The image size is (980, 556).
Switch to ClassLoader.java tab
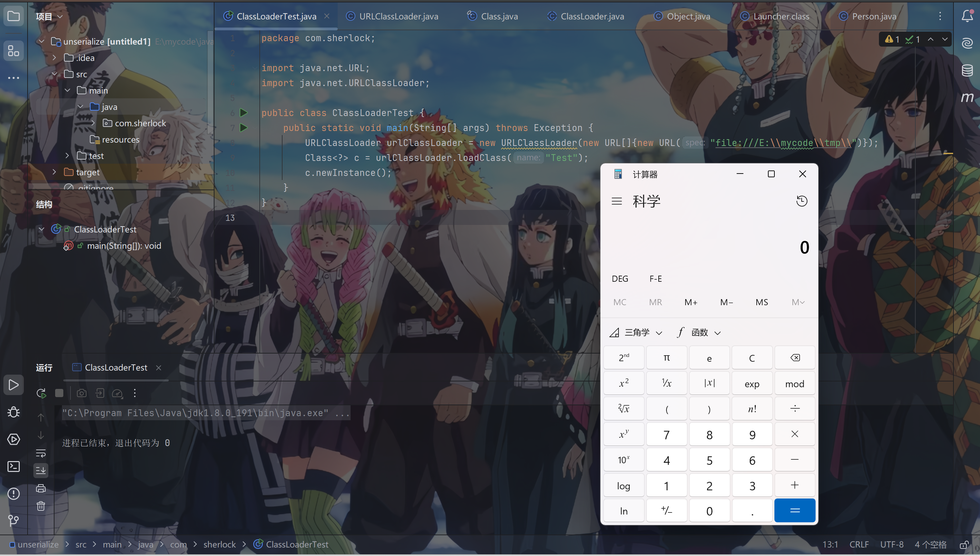[x=586, y=16]
